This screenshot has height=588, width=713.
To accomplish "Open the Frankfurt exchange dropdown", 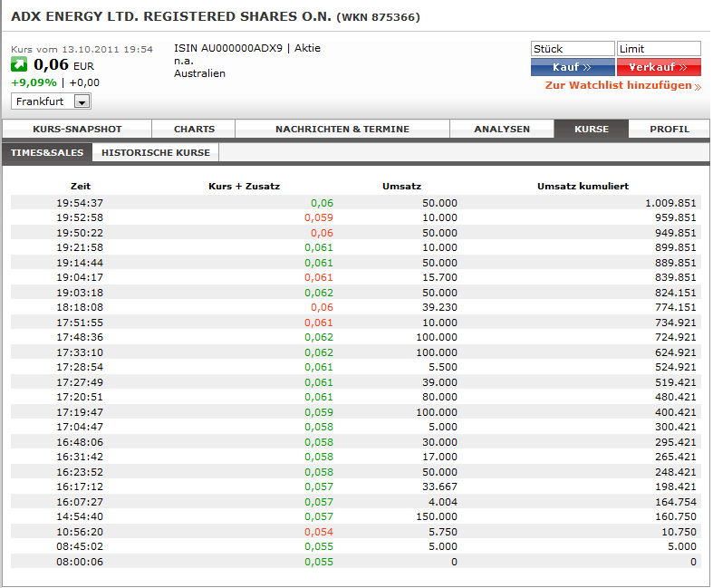I will tap(51, 101).
